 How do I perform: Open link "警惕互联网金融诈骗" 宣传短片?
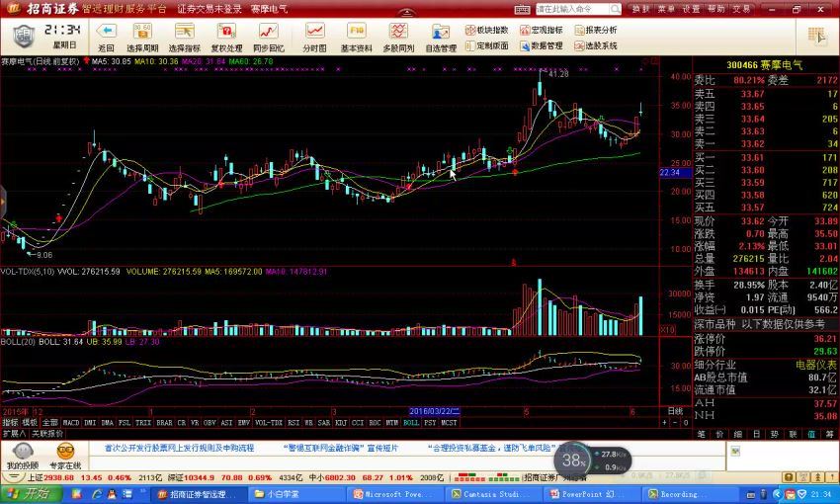click(x=341, y=448)
